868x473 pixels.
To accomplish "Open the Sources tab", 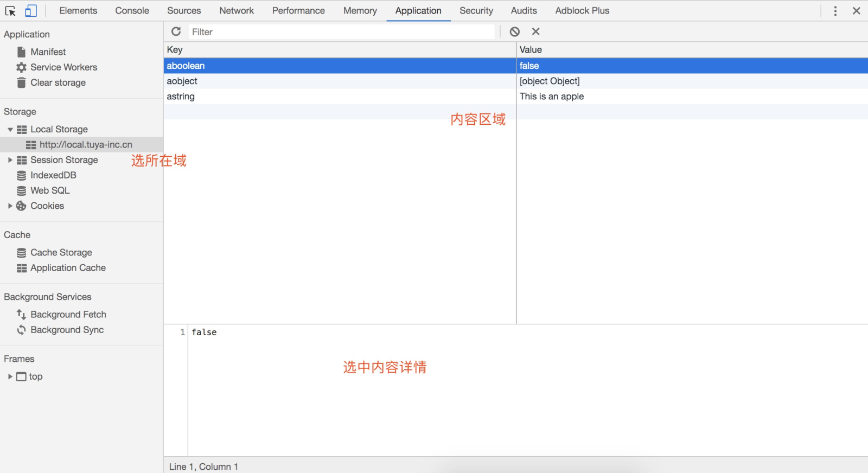I will tap(184, 11).
